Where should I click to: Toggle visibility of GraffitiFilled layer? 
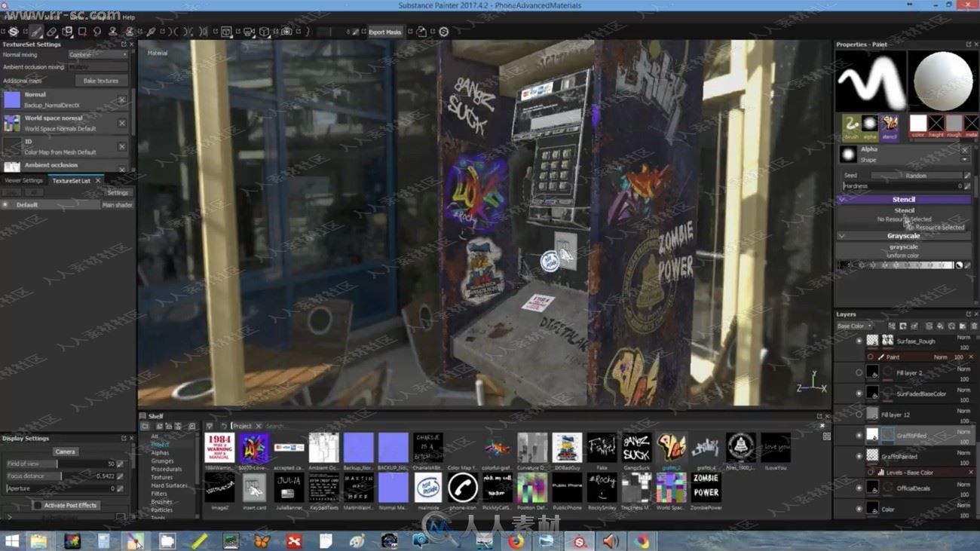point(859,436)
